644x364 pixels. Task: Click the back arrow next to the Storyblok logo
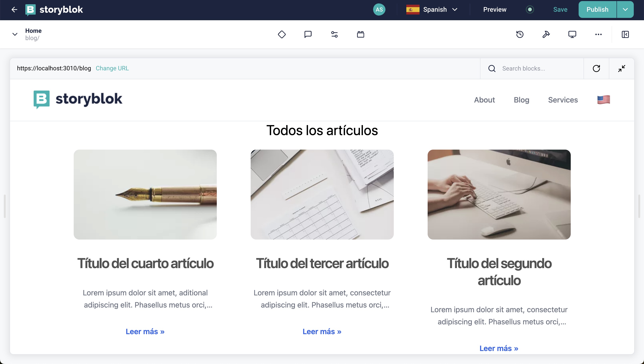tap(14, 10)
